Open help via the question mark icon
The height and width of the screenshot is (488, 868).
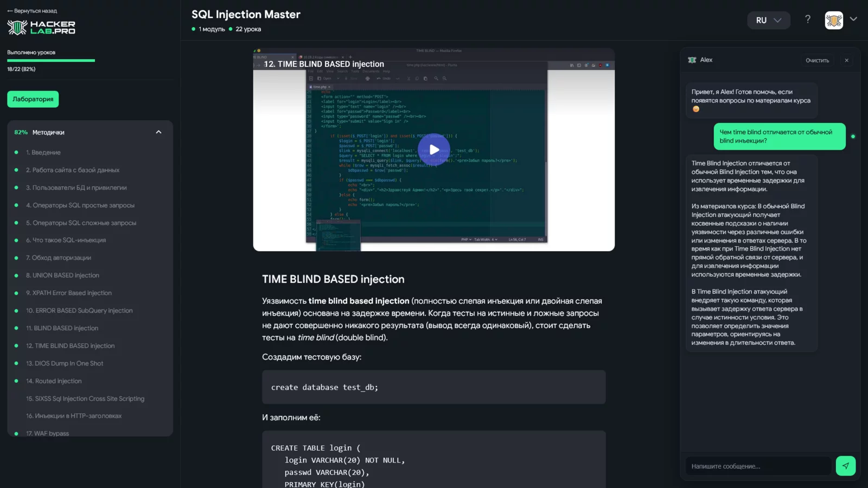(808, 19)
